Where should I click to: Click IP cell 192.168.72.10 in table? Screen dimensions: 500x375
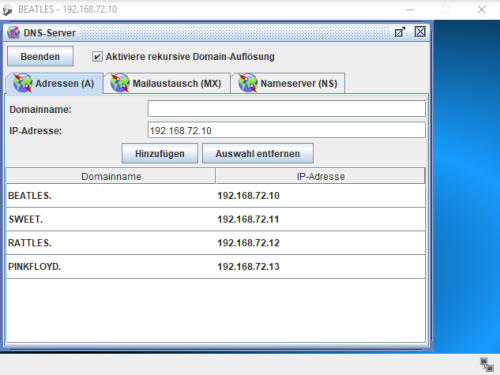click(320, 196)
